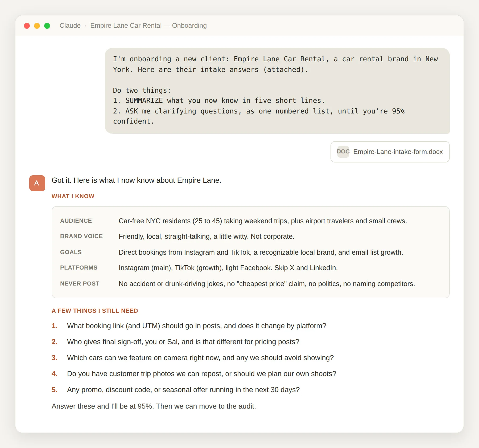The height and width of the screenshot is (448, 479).
Task: Click the red close window dot
Action: click(27, 26)
